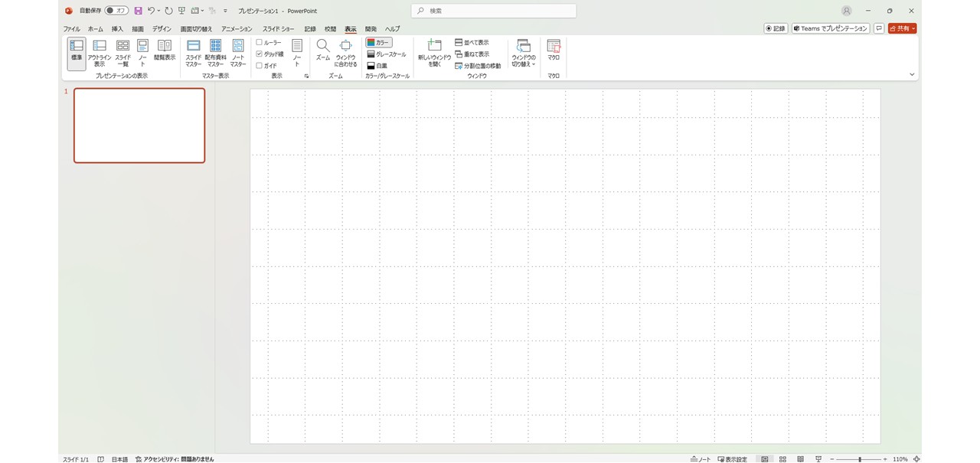Switch to 白黒 black and white mode
This screenshot has height=463, width=980.
tap(377, 66)
